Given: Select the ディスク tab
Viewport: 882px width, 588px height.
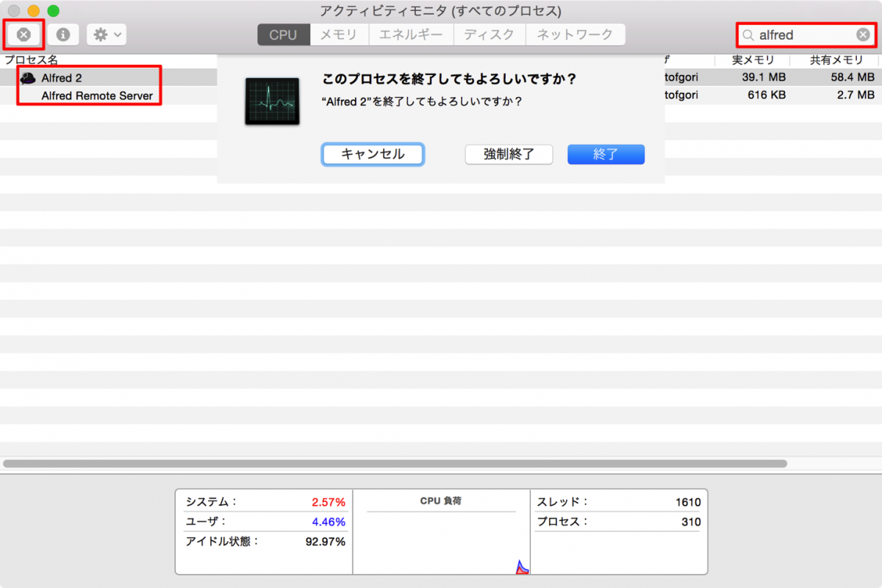Looking at the screenshot, I should pos(489,35).
